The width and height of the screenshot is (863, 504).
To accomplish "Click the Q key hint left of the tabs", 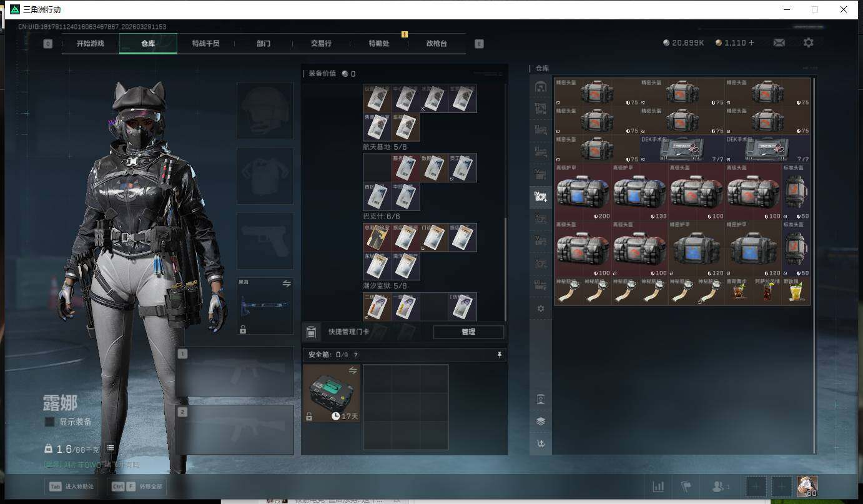I will 48,44.
